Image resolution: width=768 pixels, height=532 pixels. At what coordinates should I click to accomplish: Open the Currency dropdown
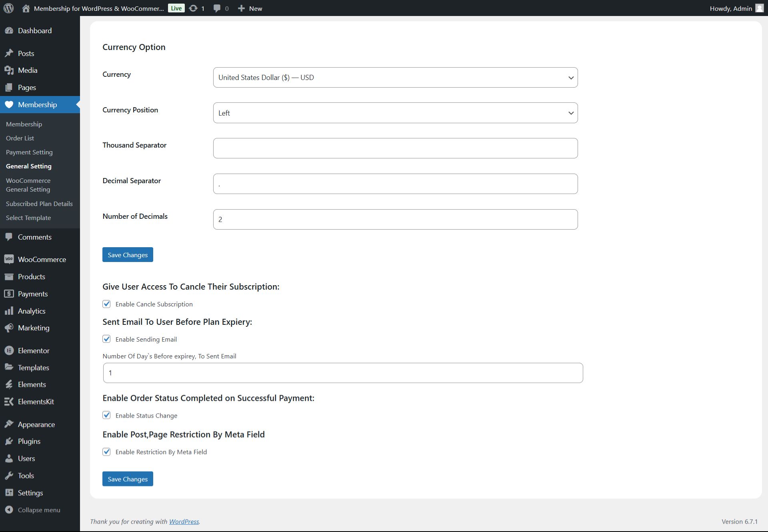click(395, 77)
